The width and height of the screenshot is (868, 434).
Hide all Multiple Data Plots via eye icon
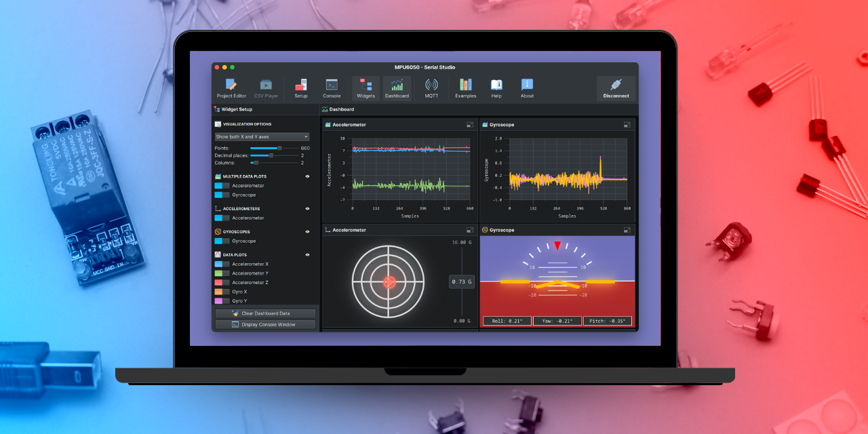pyautogui.click(x=307, y=176)
